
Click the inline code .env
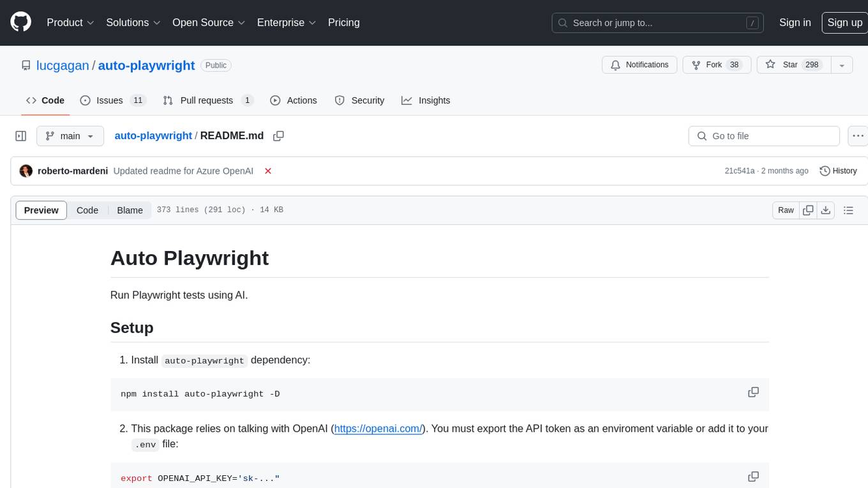pyautogui.click(x=146, y=445)
